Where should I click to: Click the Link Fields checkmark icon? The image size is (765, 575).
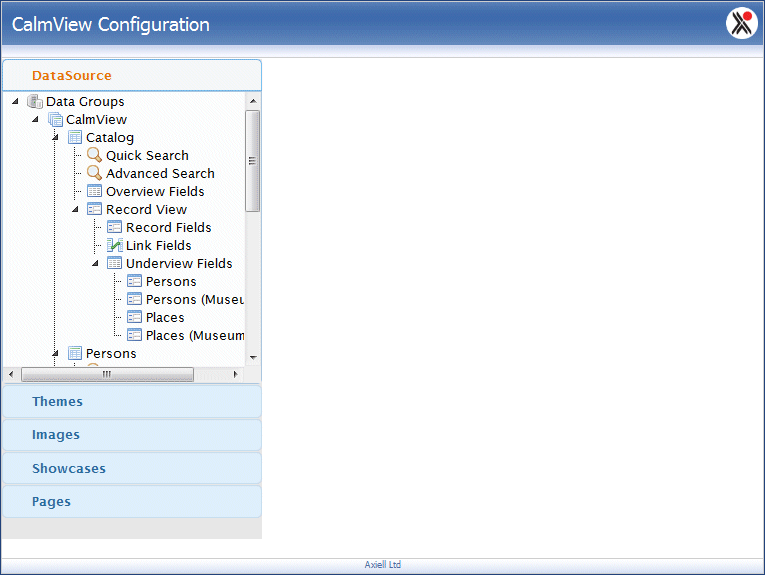click(x=114, y=245)
